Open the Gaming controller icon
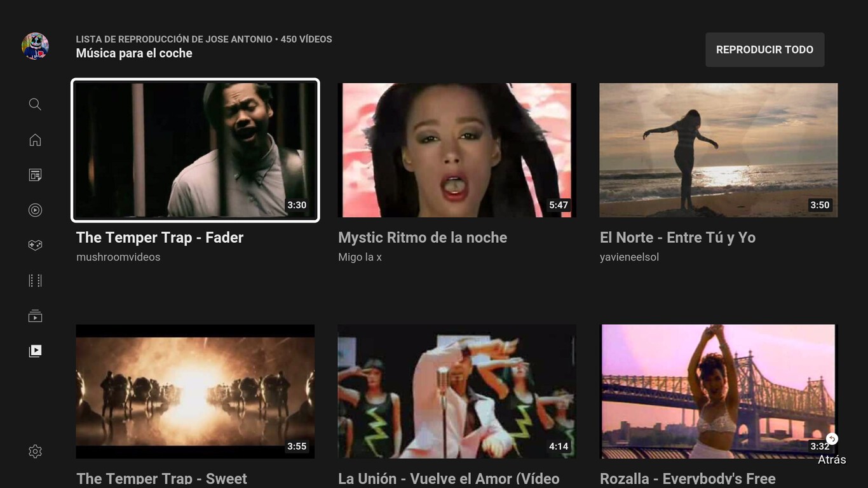This screenshot has height=488, width=868. [x=35, y=245]
